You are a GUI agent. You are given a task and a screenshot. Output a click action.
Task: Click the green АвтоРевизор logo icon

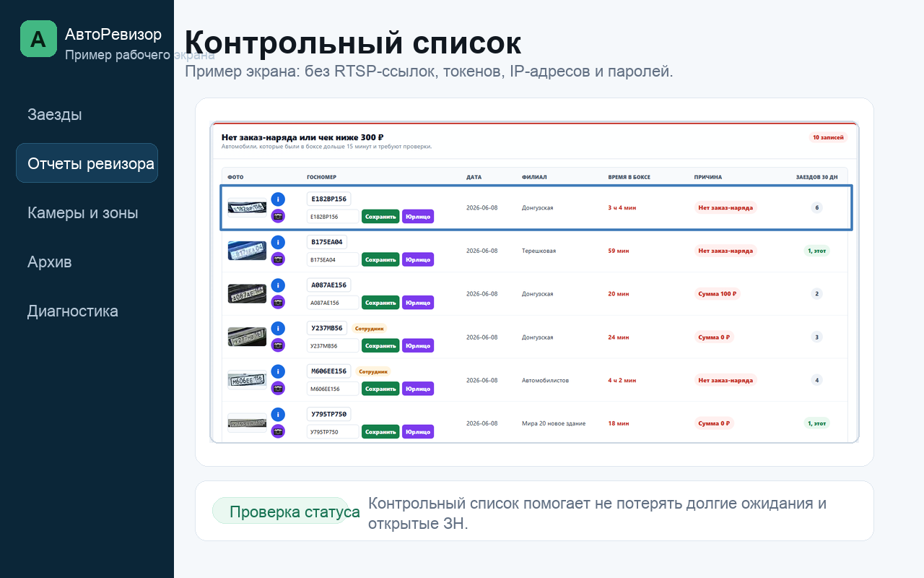38,38
